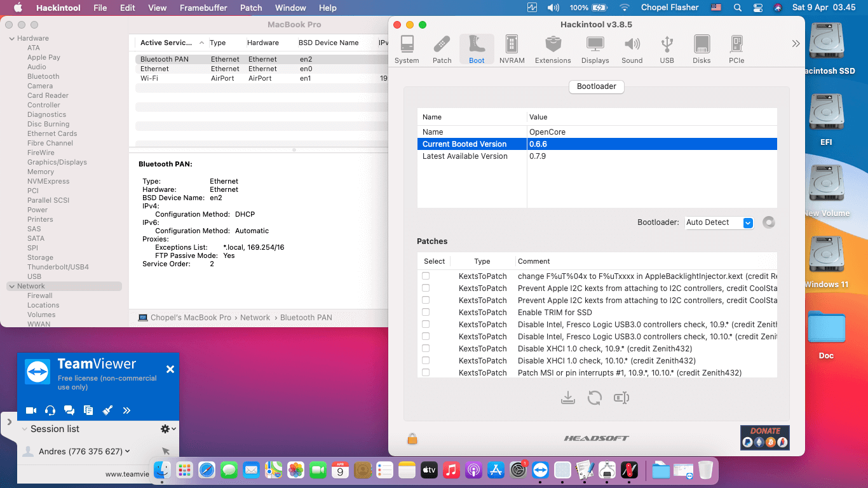Click the Donate button
The height and width of the screenshot is (488, 868).
[764, 437]
